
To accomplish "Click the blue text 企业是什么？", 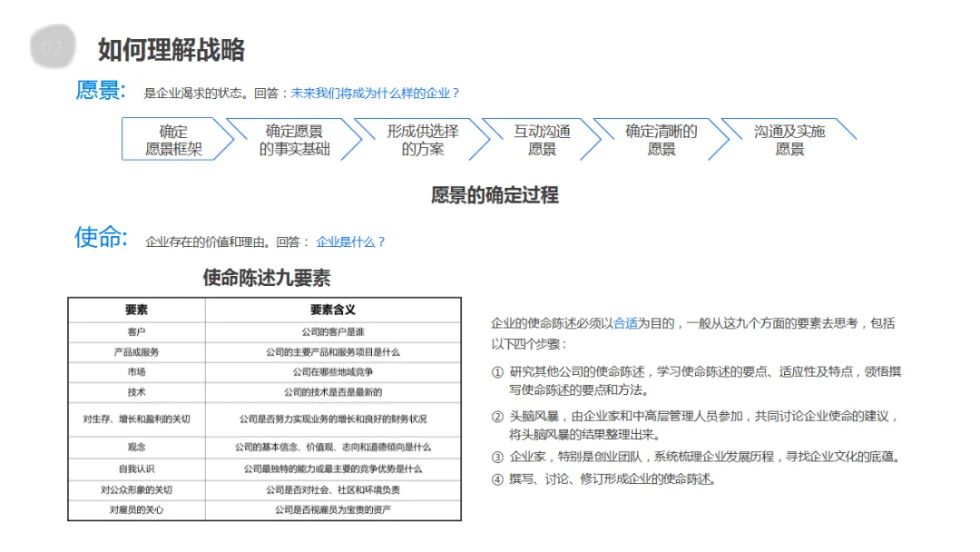I will pyautogui.click(x=351, y=241).
